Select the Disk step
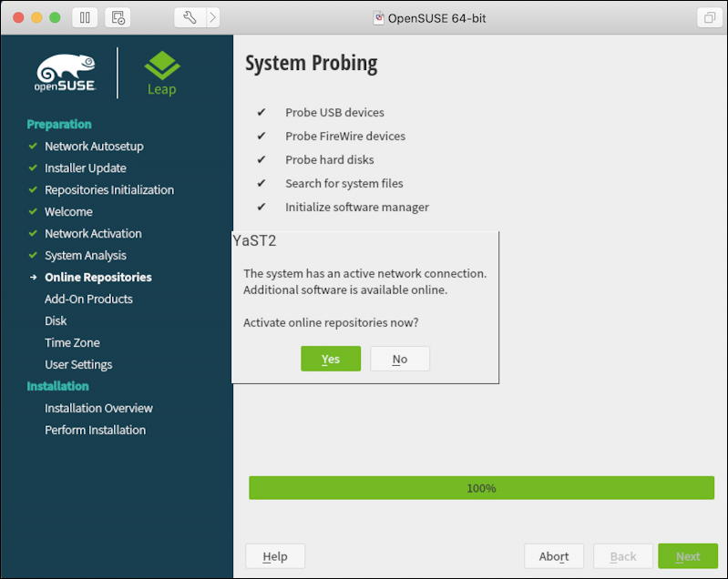 click(56, 320)
